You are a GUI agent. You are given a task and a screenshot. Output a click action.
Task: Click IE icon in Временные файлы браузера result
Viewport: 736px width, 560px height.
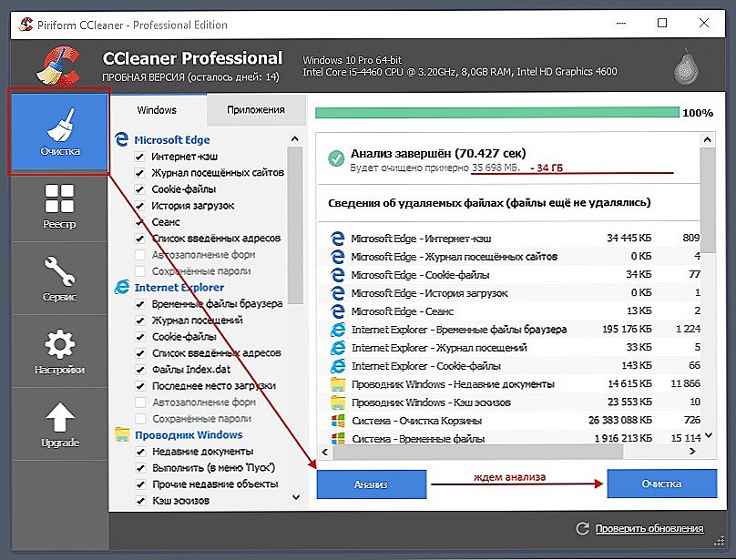tap(338, 330)
